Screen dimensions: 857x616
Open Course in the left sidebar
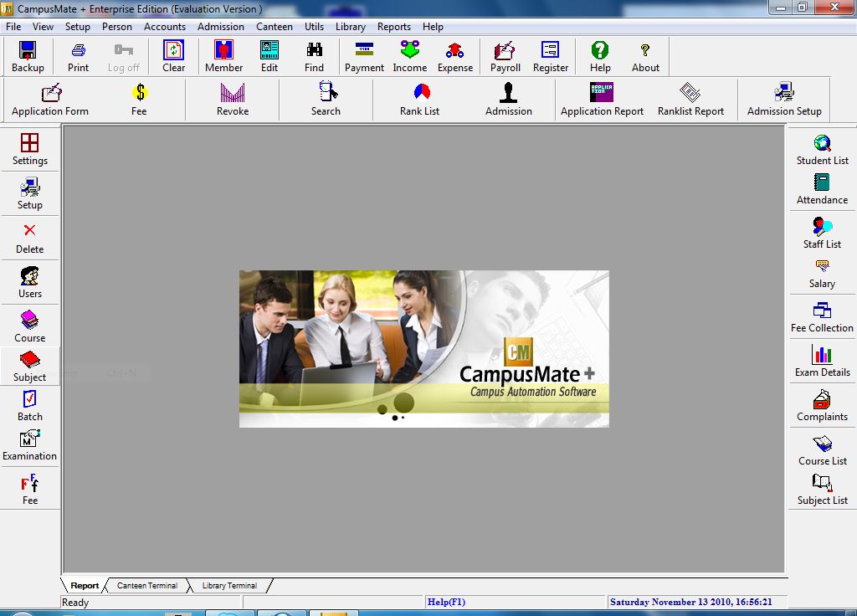tap(29, 326)
